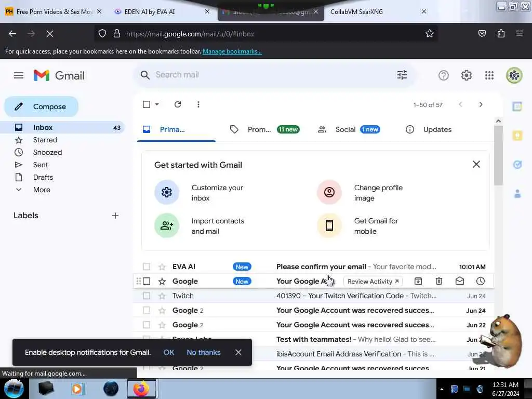Screen dimensions: 532x399
Task: Click the Gmail logo
Action: [x=59, y=75]
